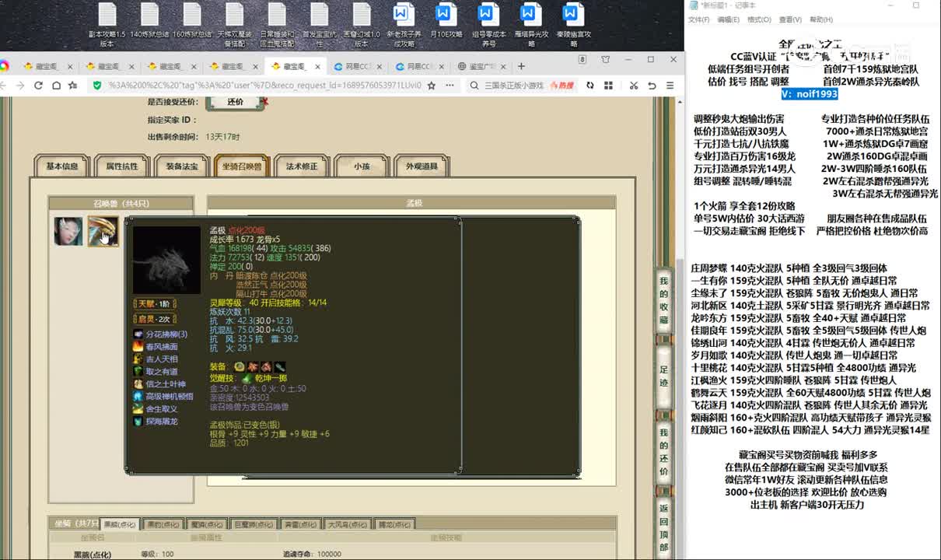Switch to the 外观道具 tab
941x560 pixels.
pyautogui.click(x=422, y=166)
